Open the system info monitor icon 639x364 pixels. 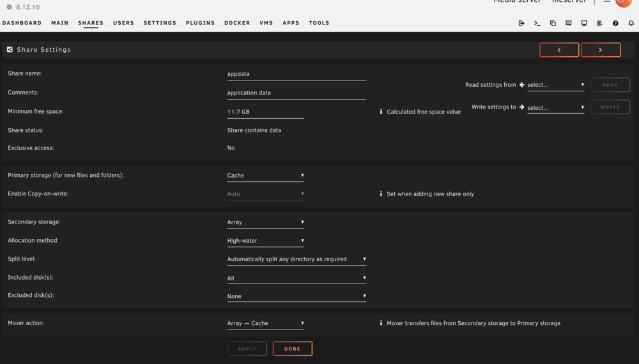tap(584, 23)
